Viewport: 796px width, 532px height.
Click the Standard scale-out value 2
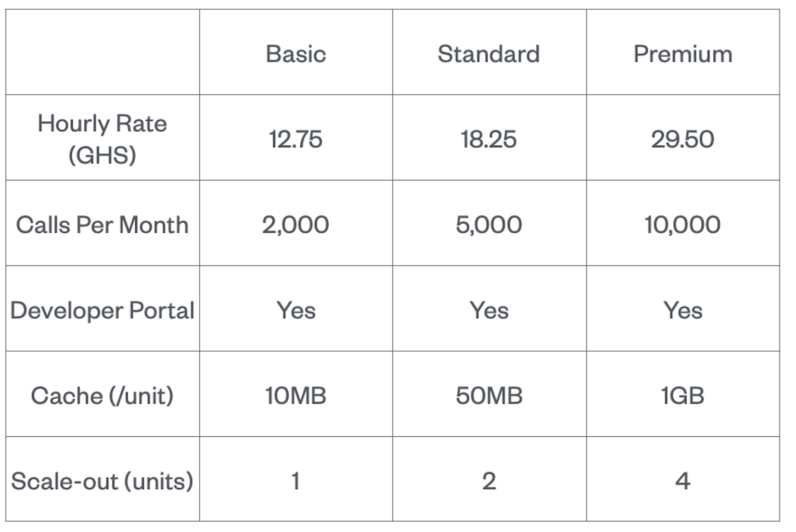[x=488, y=481]
